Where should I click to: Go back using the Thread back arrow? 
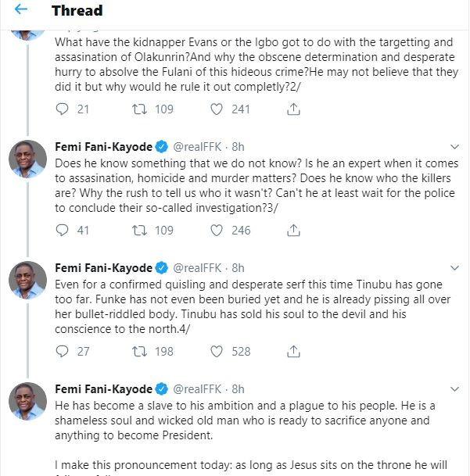pyautogui.click(x=21, y=11)
